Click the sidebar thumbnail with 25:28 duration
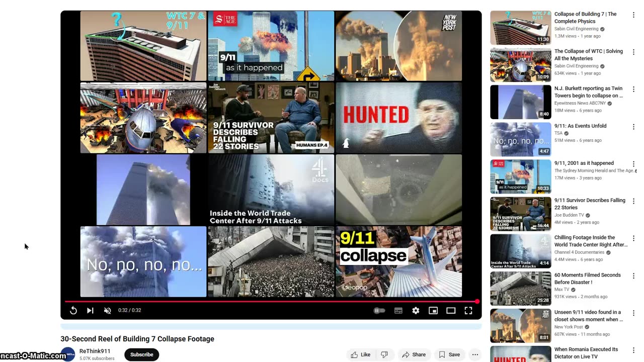 521,289
